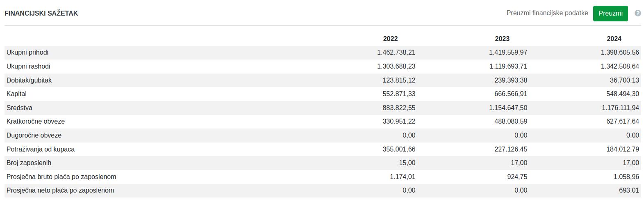Click the Ukupni rashodi row label
This screenshot has height=202, width=644.
(x=28, y=67)
